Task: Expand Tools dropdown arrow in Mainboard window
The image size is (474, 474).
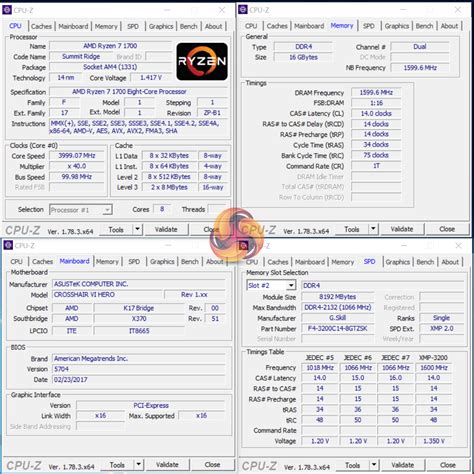Action: click(138, 464)
